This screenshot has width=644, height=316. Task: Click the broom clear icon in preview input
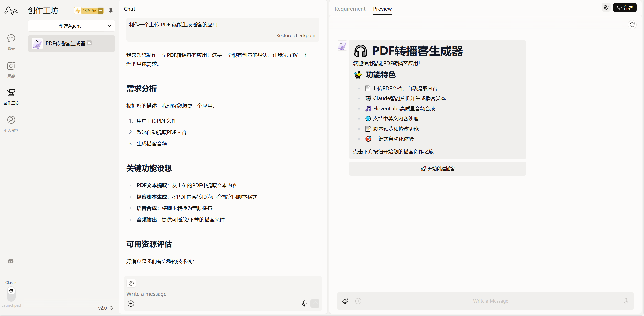345,301
